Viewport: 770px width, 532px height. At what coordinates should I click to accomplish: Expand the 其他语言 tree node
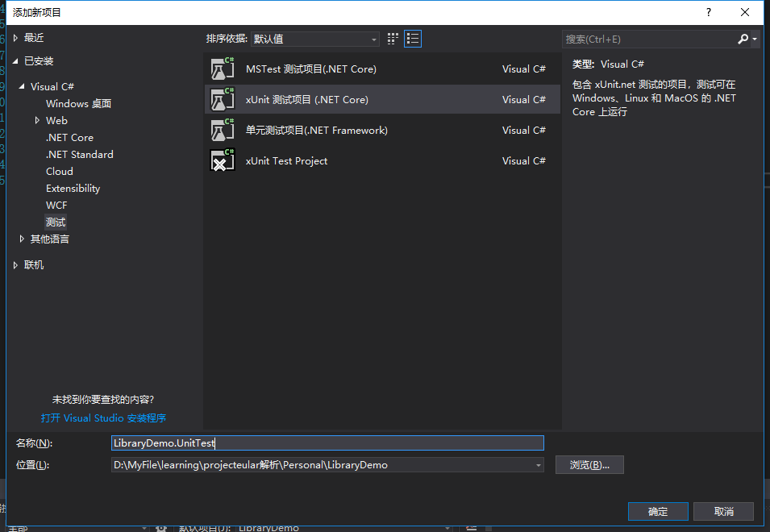(x=22, y=239)
